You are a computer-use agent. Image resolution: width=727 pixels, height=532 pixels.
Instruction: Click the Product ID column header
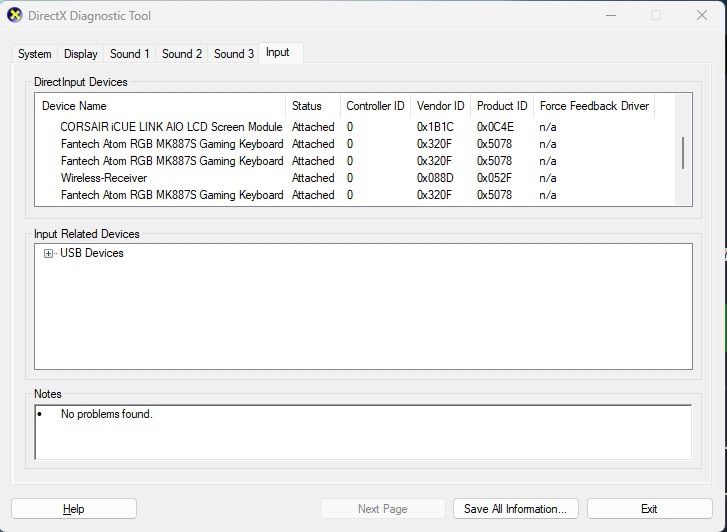click(x=502, y=106)
